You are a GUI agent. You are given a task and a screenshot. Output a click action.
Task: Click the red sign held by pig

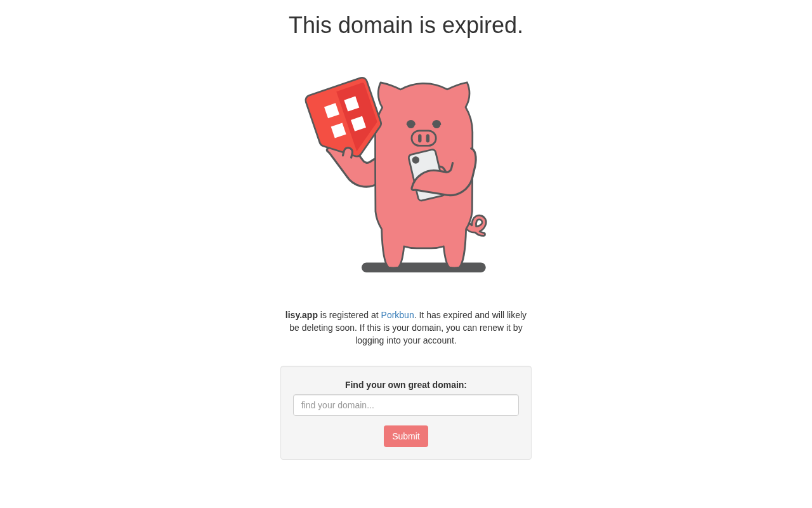[x=343, y=116]
